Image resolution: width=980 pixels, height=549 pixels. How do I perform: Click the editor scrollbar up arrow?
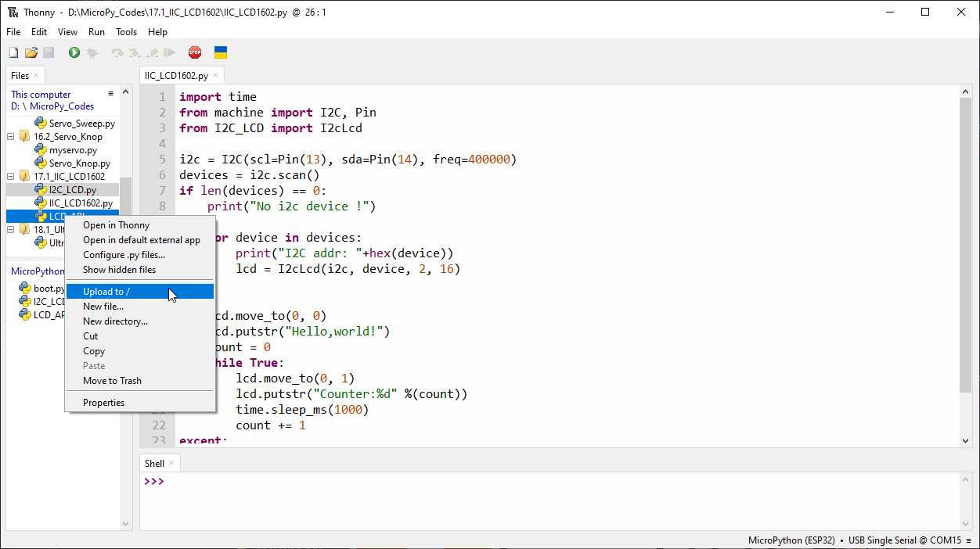pyautogui.click(x=965, y=92)
